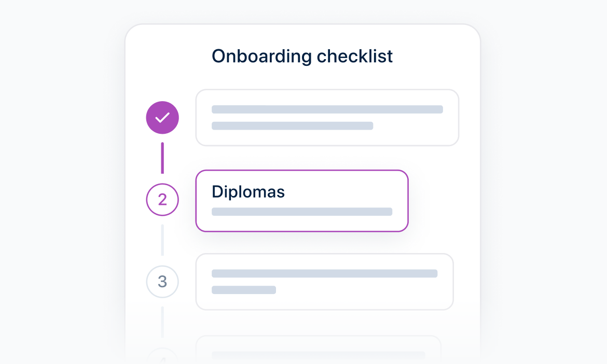Click the "Diplomas" title text
The width and height of the screenshot is (607, 364).
[248, 192]
